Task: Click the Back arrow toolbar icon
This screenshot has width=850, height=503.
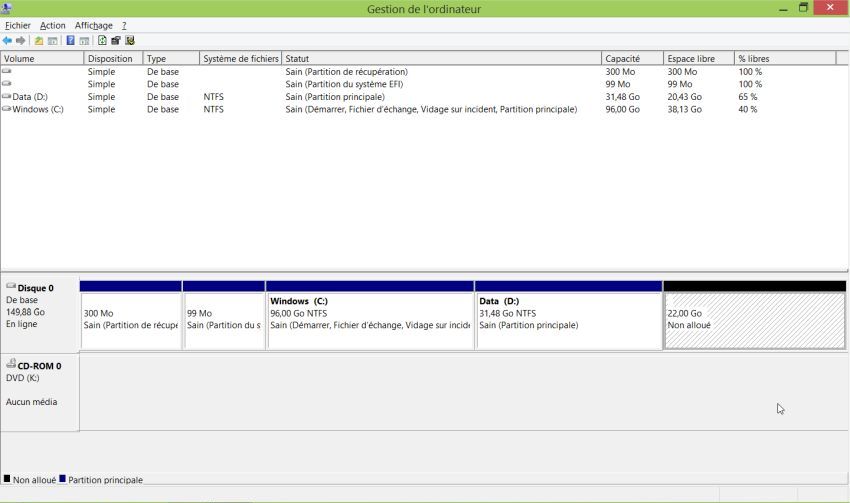Action: [x=7, y=41]
